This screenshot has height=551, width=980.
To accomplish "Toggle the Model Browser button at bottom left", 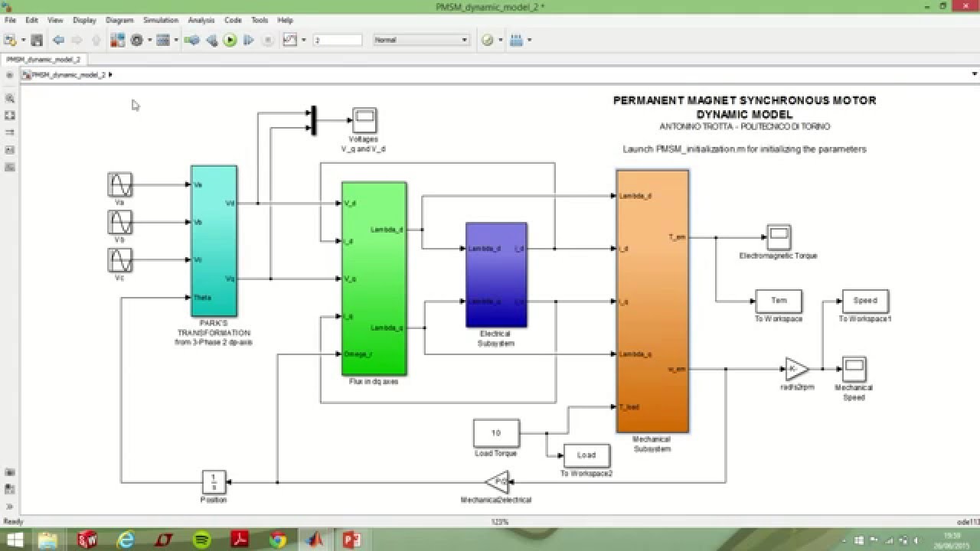I will coord(10,507).
